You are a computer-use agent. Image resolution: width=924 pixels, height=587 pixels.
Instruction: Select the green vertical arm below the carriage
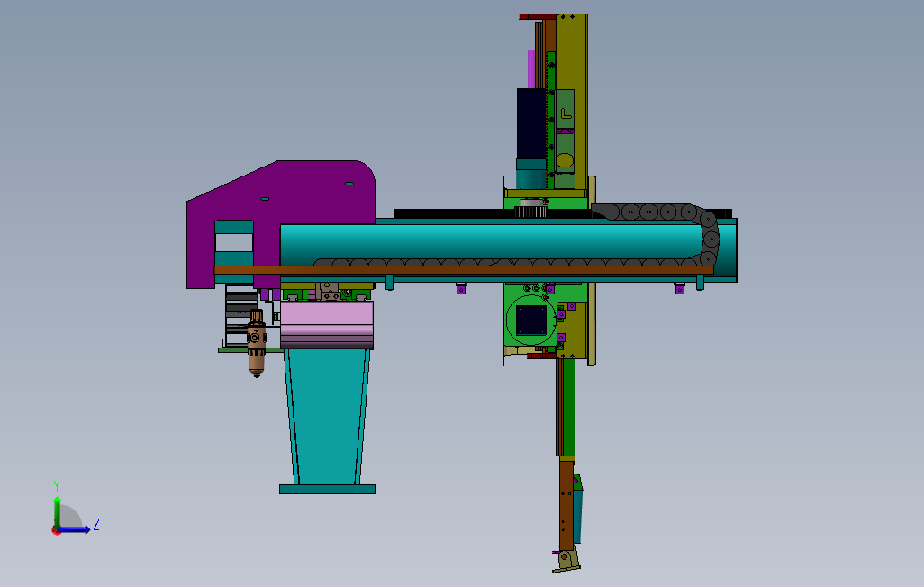coord(568,407)
